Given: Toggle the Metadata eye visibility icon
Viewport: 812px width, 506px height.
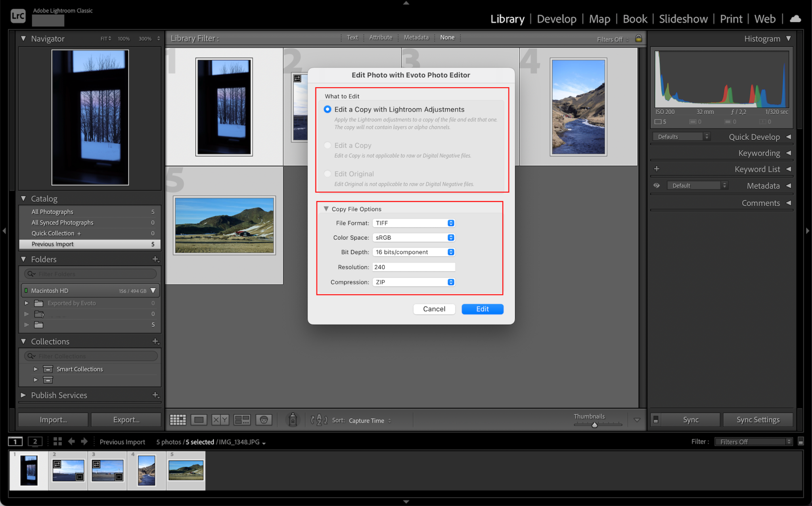Looking at the screenshot, I should pos(657,186).
